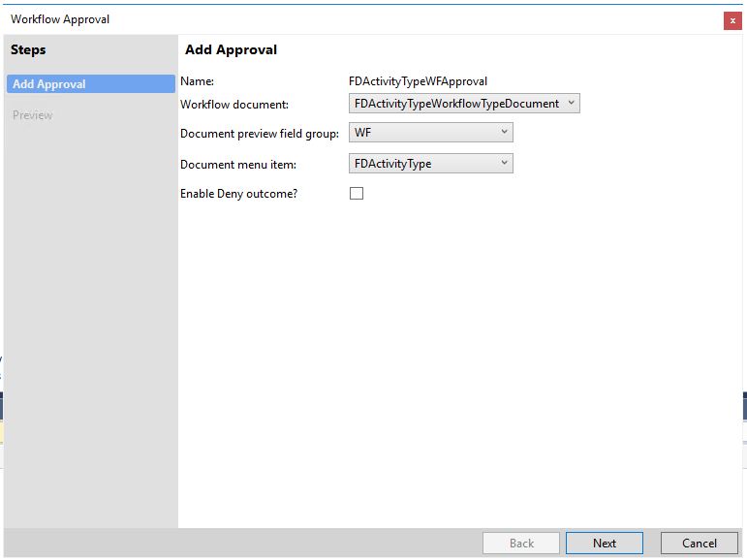Click the Workflow Approval title bar text

point(60,19)
